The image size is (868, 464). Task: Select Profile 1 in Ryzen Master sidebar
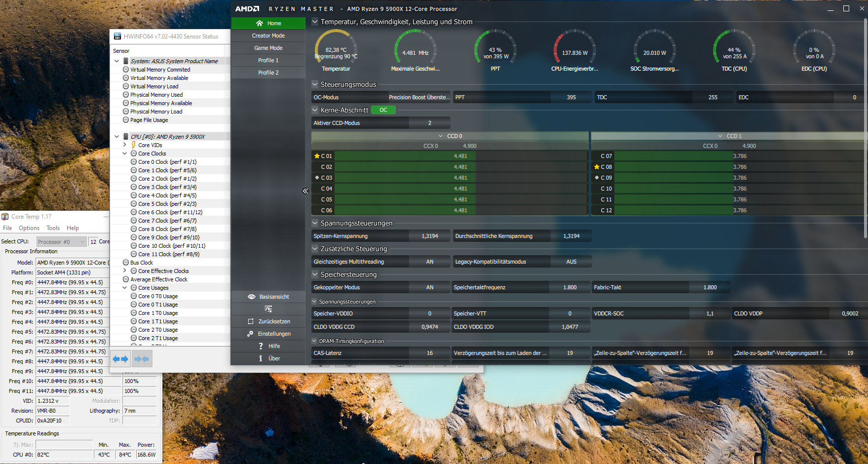tap(268, 60)
